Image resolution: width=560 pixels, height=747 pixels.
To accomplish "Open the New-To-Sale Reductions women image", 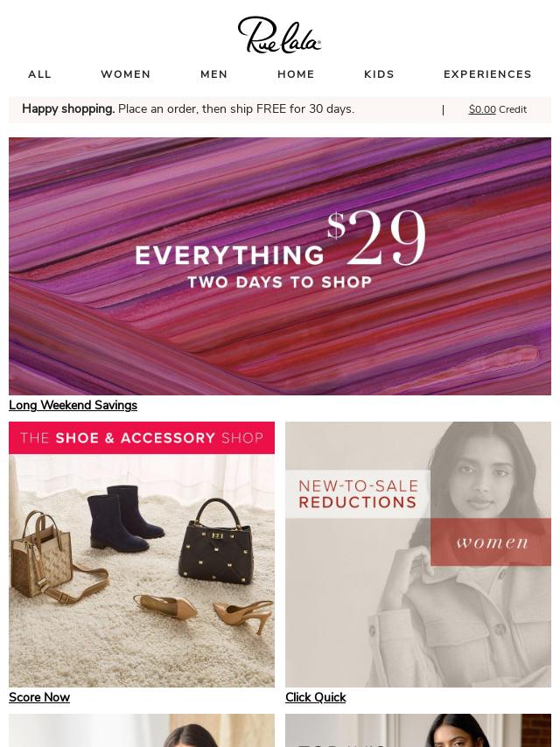I will click(418, 554).
